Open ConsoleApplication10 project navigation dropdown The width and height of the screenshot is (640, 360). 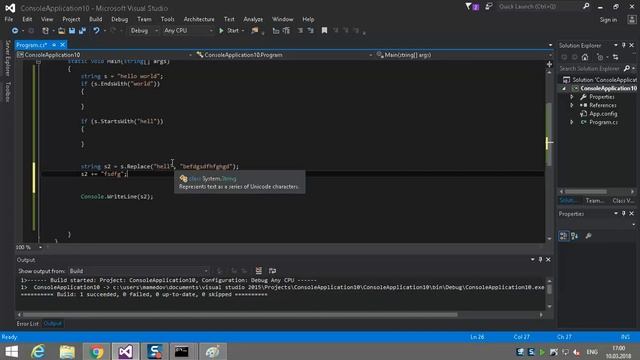pos(104,55)
